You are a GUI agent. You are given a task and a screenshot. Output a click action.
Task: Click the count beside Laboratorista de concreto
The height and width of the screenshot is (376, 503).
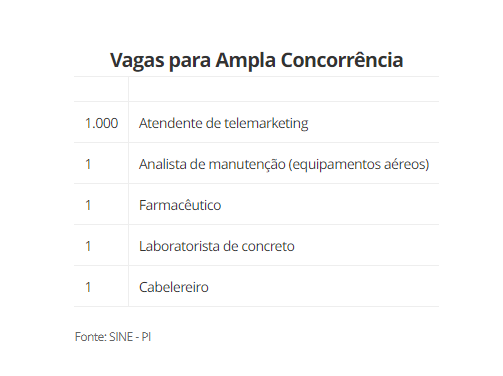point(88,246)
